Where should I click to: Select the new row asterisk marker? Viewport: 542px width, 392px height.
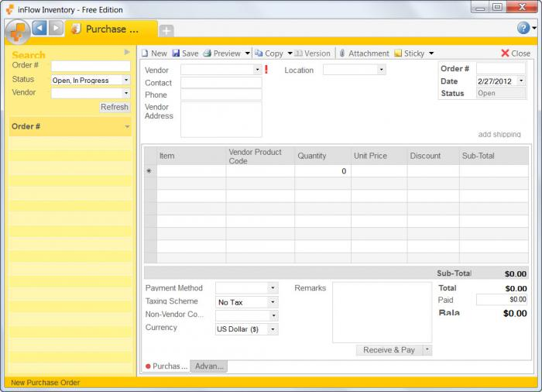[x=149, y=171]
